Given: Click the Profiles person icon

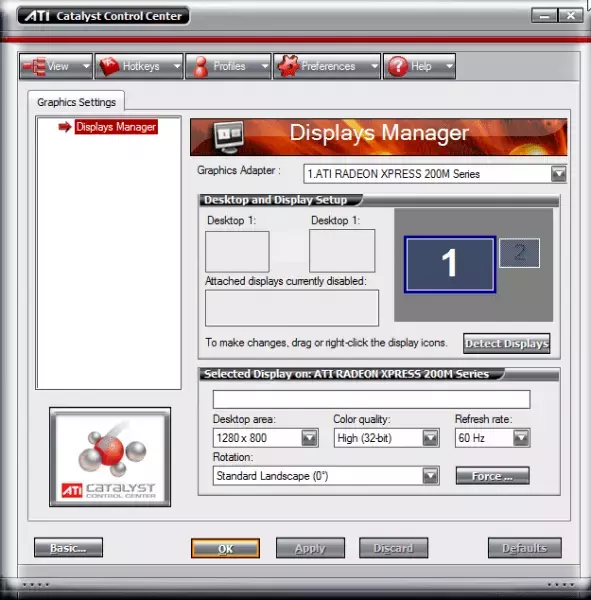Looking at the screenshot, I should (x=201, y=67).
